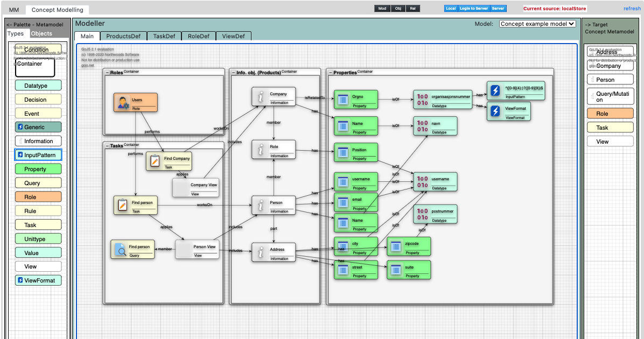
Task: Collapse the Properties container
Action: (x=331, y=73)
